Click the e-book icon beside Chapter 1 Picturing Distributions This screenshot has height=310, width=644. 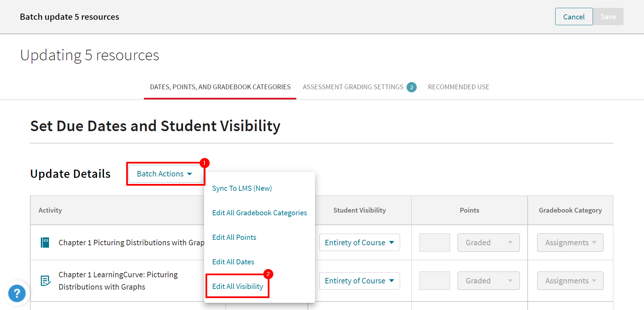point(45,242)
